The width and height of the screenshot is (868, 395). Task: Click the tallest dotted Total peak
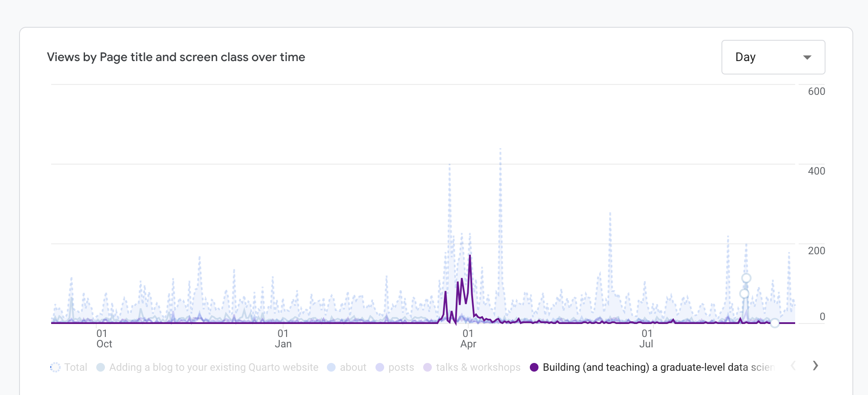[x=500, y=149]
